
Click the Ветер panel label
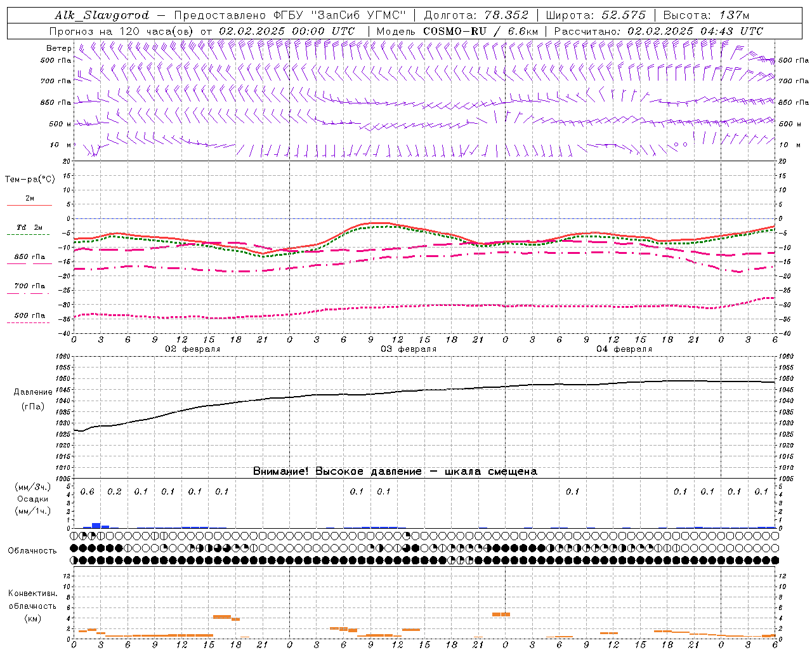click(58, 48)
